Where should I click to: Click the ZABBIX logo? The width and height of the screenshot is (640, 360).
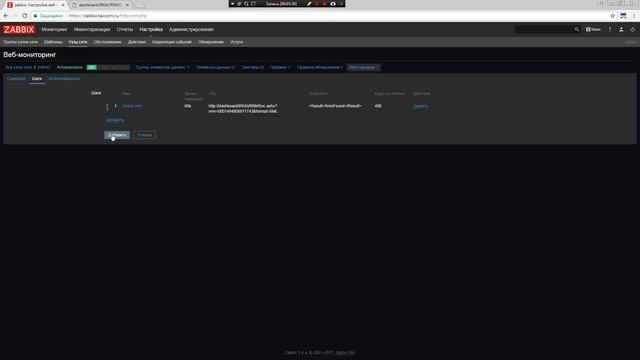(x=19, y=29)
